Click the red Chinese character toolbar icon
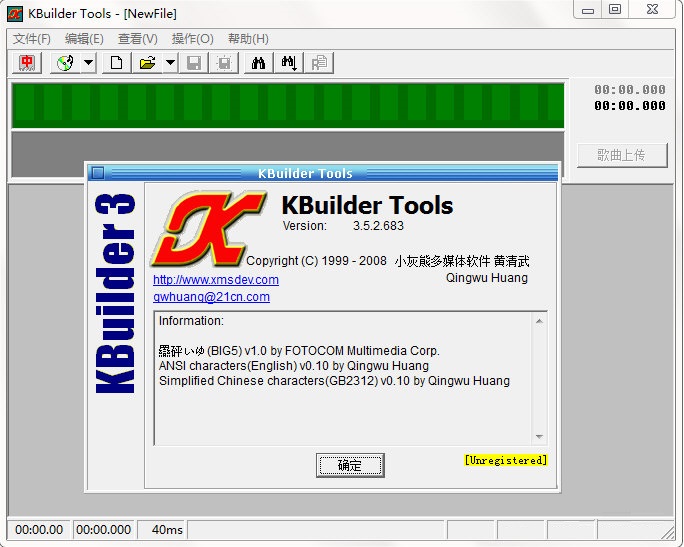 (x=27, y=63)
